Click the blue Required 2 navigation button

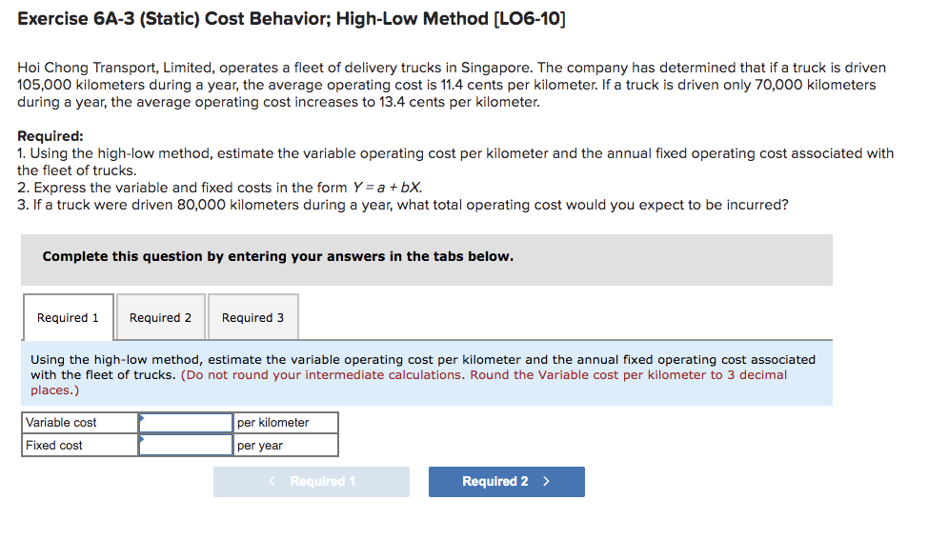click(506, 481)
